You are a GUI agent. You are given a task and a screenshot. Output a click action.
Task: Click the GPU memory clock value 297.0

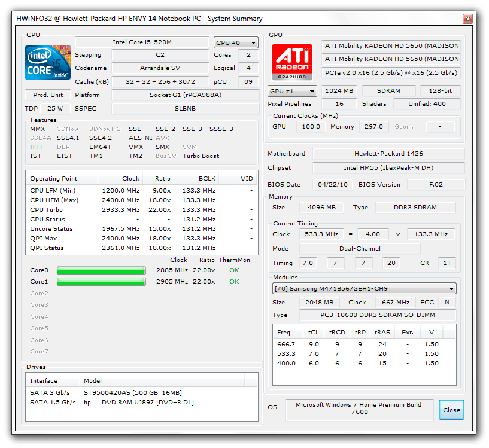373,127
